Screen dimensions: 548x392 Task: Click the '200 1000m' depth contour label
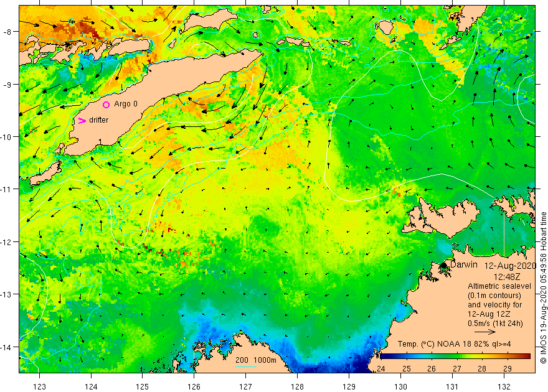coord(256,360)
